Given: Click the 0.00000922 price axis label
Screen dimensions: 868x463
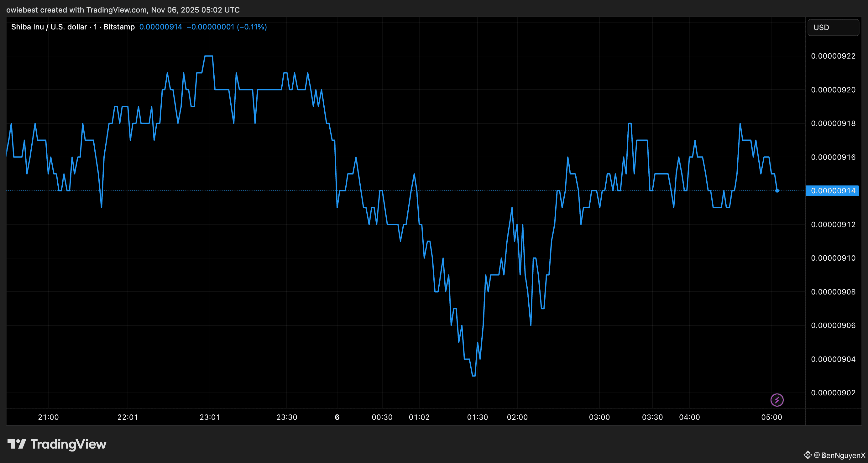Looking at the screenshot, I should tap(833, 56).
